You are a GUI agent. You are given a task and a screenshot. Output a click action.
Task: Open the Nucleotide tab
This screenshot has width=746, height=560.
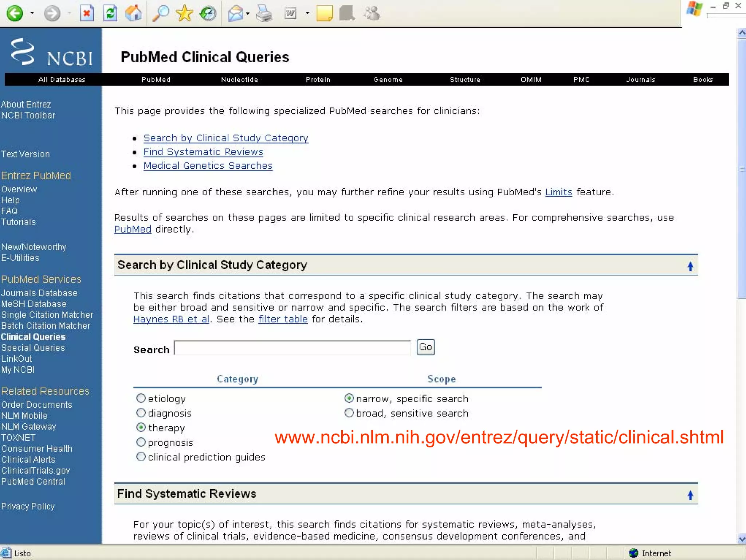click(x=239, y=79)
